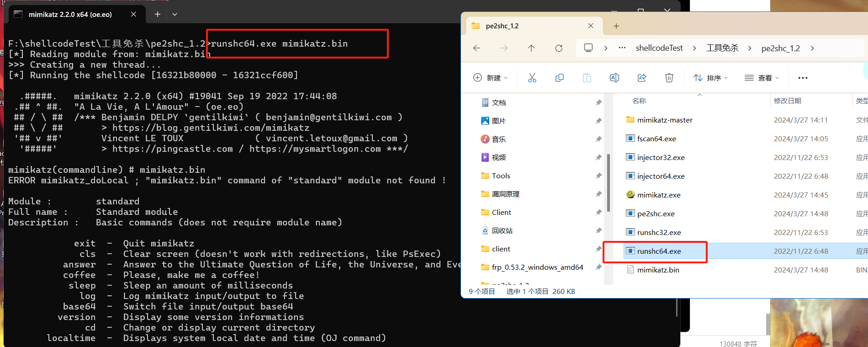Open a new terminal tab with plus button
Screen dimensions: 868x347
(x=158, y=14)
